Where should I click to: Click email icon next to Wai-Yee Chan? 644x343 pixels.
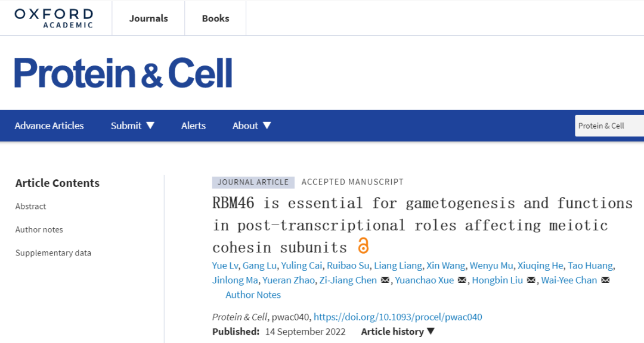click(606, 280)
